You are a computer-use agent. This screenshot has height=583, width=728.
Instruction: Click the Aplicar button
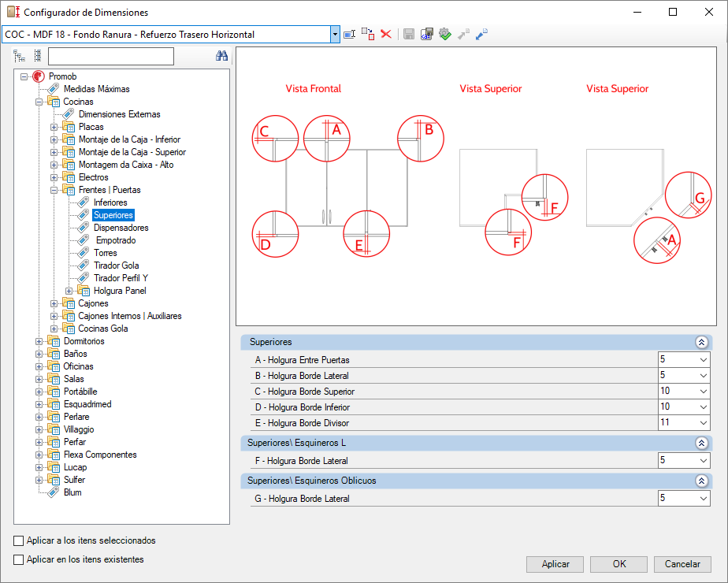point(555,564)
